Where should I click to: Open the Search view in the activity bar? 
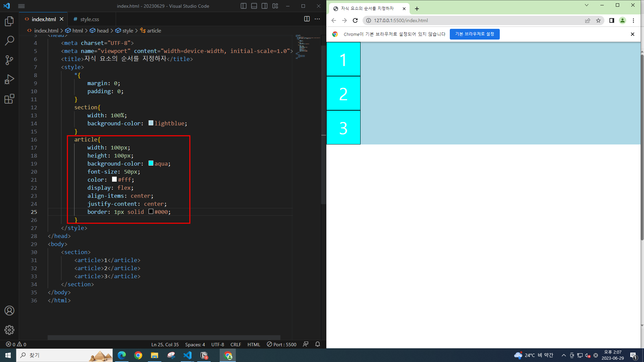(x=9, y=41)
